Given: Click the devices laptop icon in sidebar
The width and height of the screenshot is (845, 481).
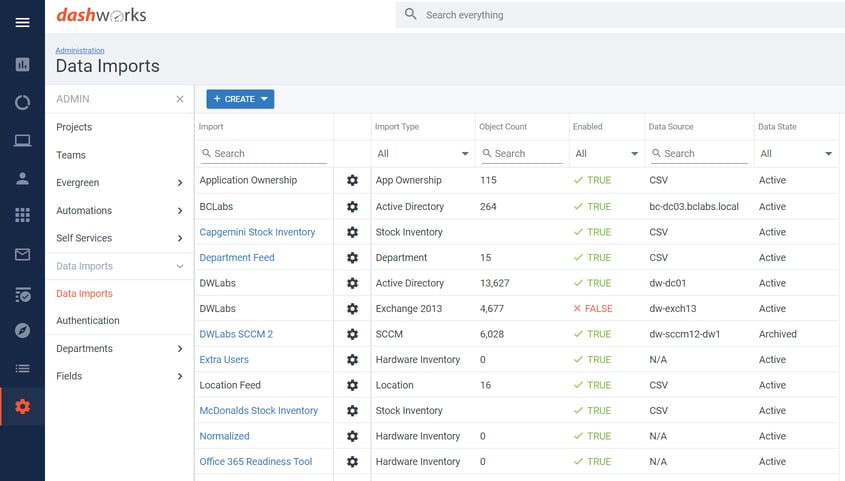Looking at the screenshot, I should [x=22, y=141].
